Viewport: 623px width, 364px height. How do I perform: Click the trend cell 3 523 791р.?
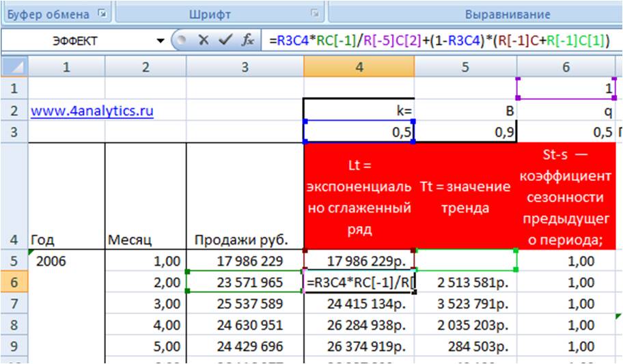[465, 304]
